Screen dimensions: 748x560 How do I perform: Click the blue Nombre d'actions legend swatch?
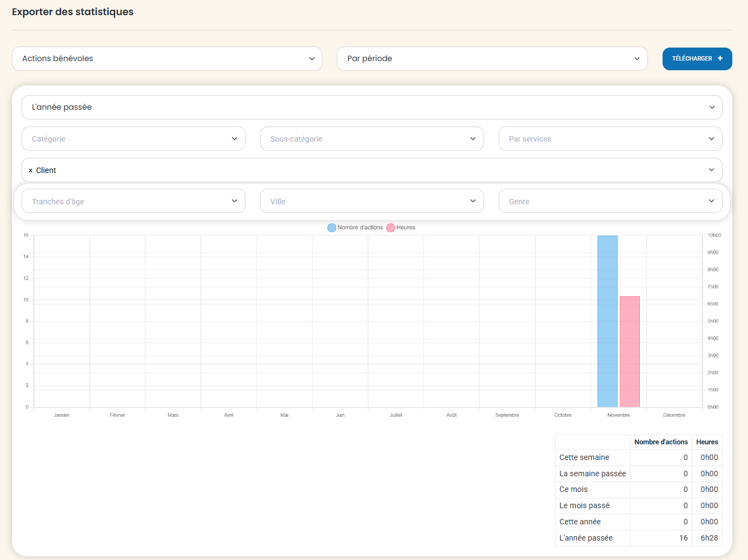tap(332, 228)
